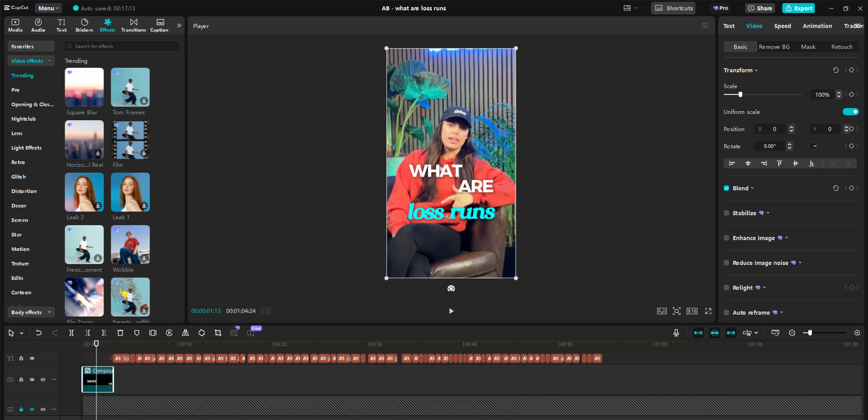Viewport: 868px width, 420px height.
Task: Click the zoom out timeline magnifier icon
Action: coord(792,333)
